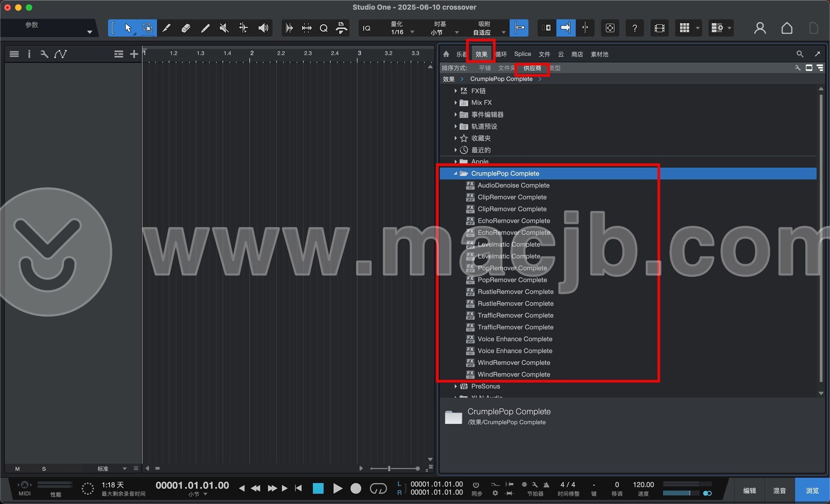
Task: Toggle the 浏览 browse view button
Action: click(x=812, y=491)
